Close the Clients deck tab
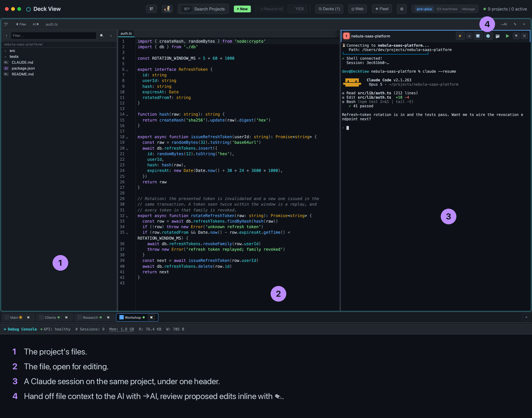The image size is (532, 418). click(66, 317)
